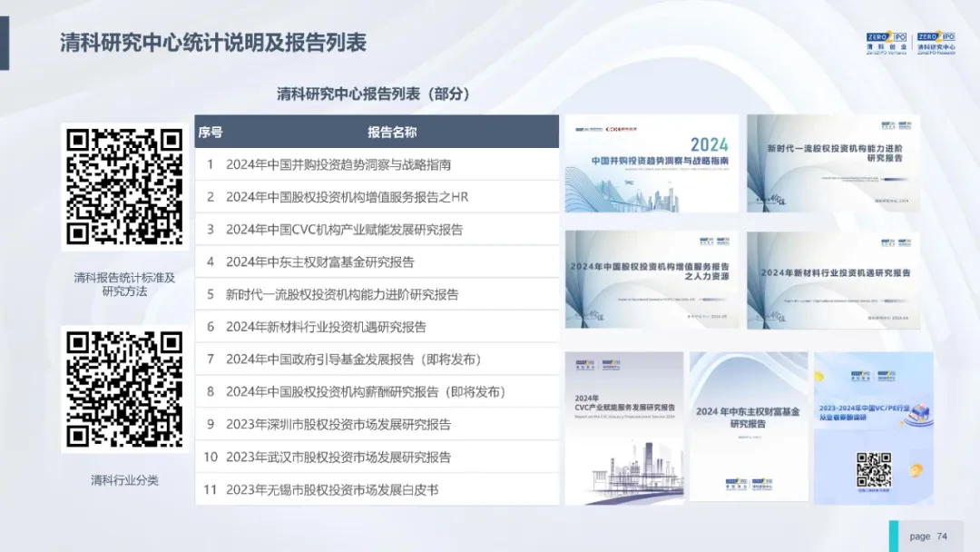
Task: Click the '报告名称' column header
Action: (392, 132)
